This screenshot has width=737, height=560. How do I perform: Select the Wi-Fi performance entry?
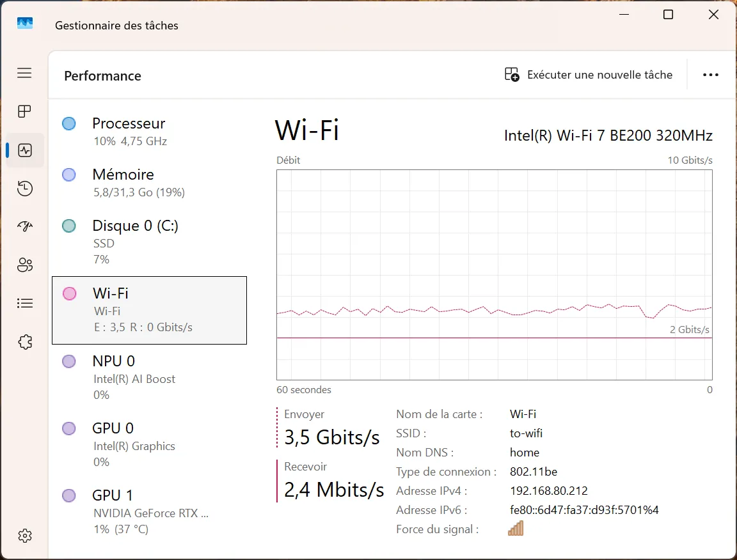[x=149, y=310]
